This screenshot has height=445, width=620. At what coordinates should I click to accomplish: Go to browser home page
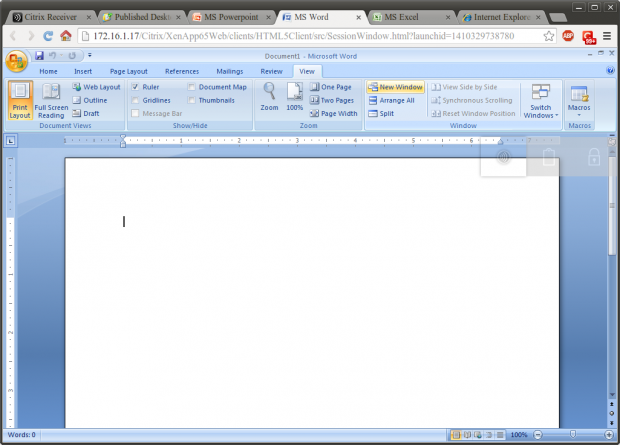[66, 36]
